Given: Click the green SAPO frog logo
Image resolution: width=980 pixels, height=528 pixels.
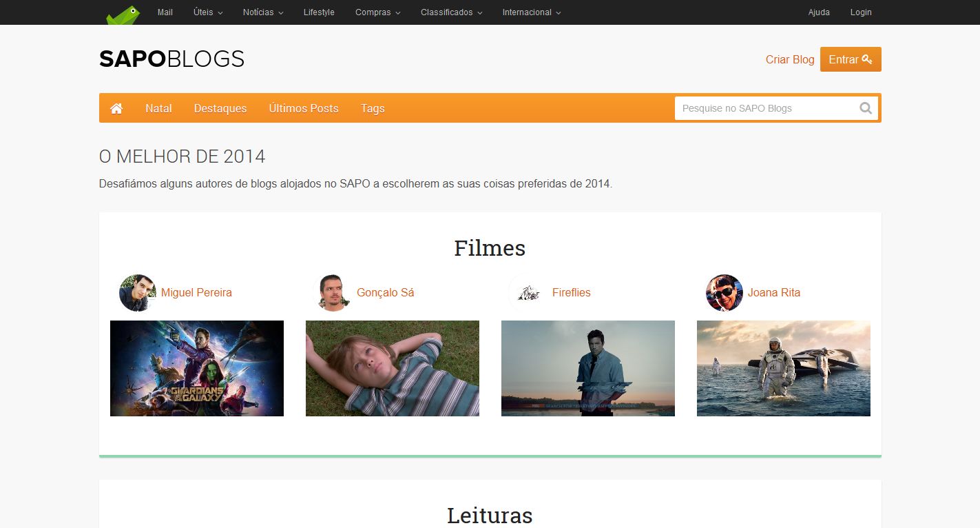Looking at the screenshot, I should [x=123, y=14].
